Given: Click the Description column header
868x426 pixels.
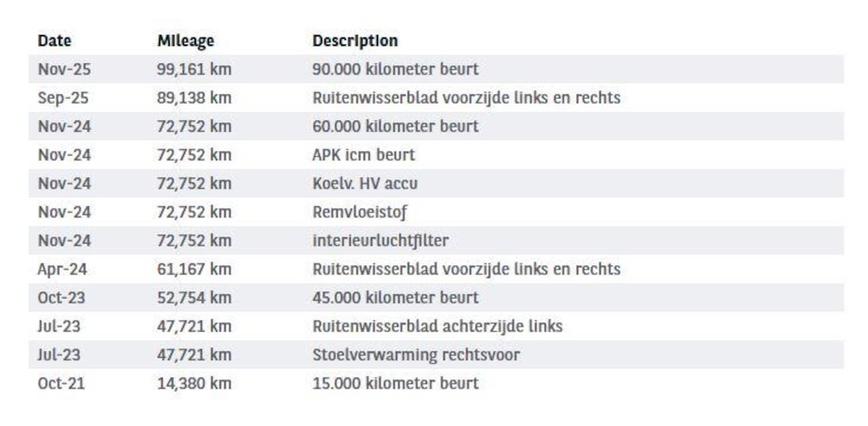Looking at the screenshot, I should (355, 41).
